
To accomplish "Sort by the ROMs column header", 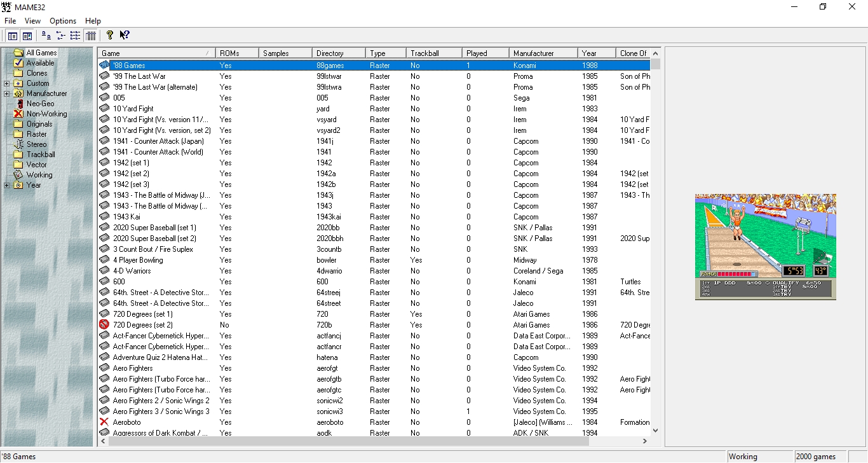I will (237, 53).
